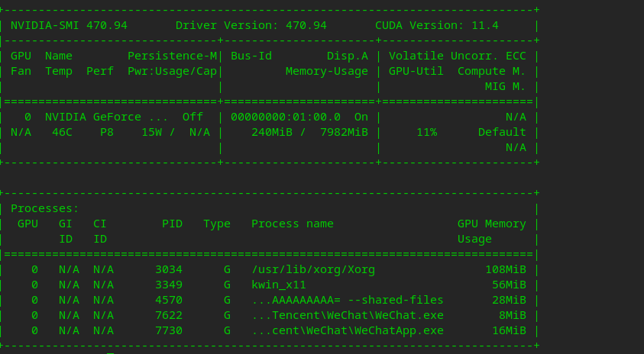The width and height of the screenshot is (644, 354).
Task: Click the 240MiB memory used value
Action: (x=272, y=133)
